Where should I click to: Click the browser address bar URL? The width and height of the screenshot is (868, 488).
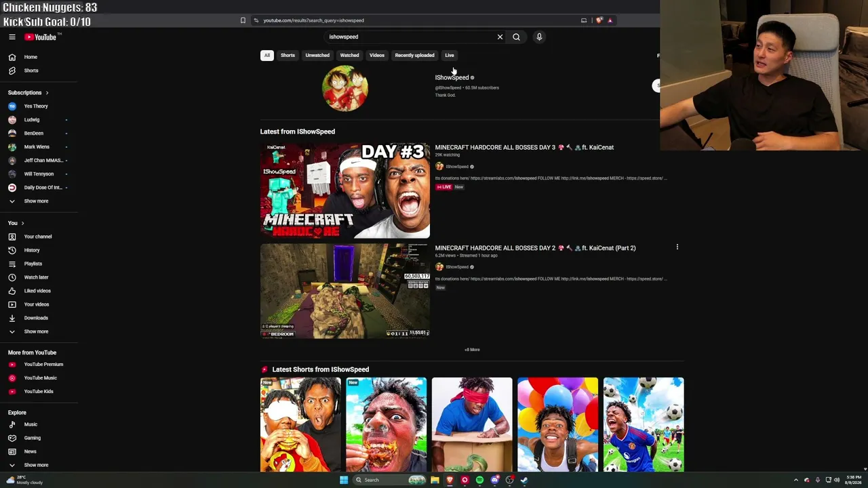(x=314, y=20)
